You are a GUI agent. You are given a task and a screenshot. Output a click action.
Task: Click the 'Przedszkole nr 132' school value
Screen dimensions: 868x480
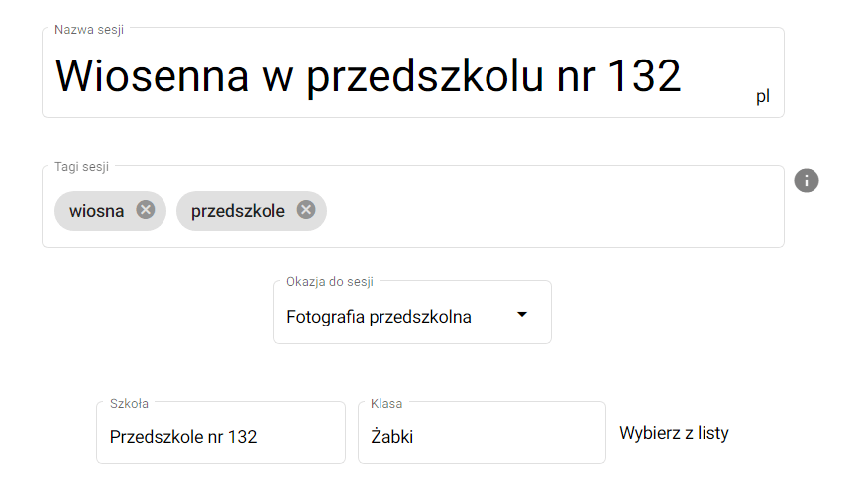coord(183,437)
